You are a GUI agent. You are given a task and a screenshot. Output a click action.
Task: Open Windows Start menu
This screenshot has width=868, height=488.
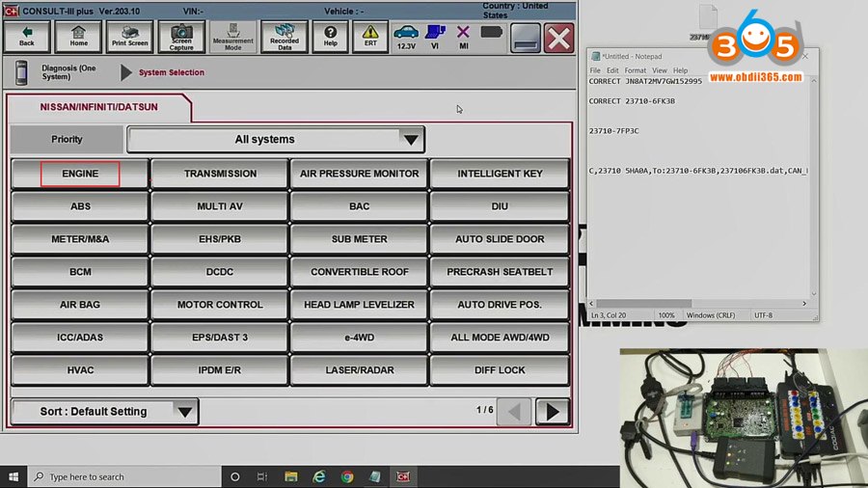point(14,476)
